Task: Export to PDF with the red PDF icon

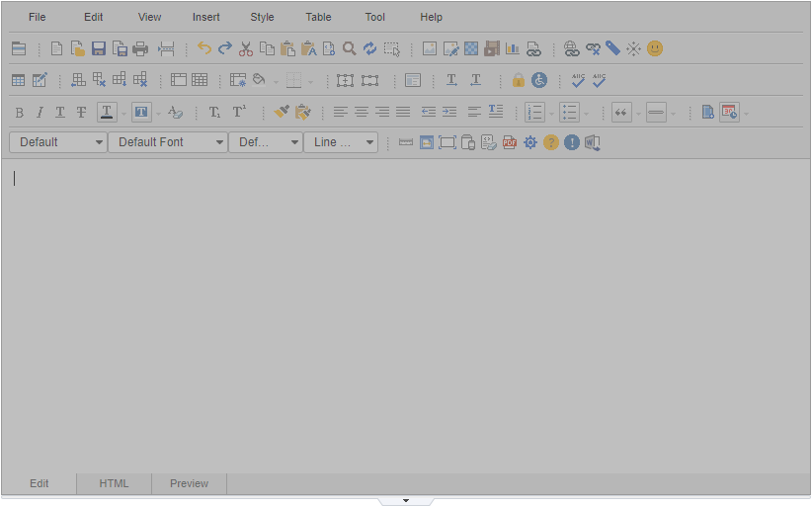Action: point(510,142)
